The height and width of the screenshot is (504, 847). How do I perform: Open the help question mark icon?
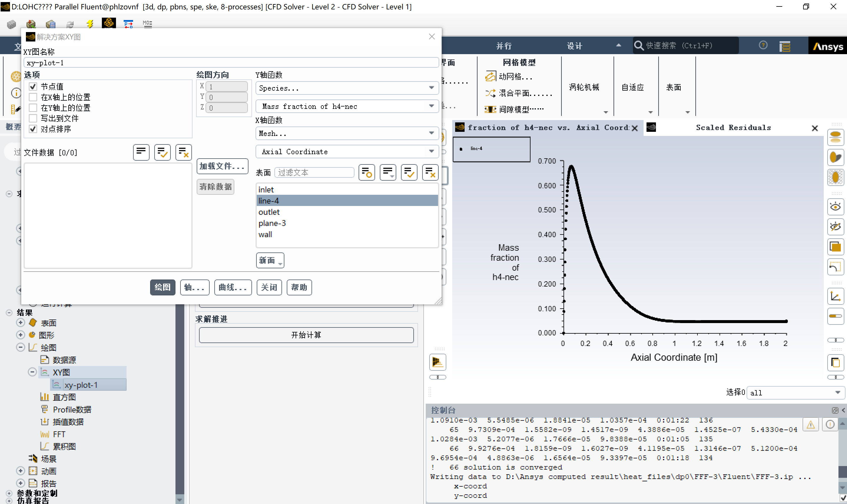[x=763, y=45]
